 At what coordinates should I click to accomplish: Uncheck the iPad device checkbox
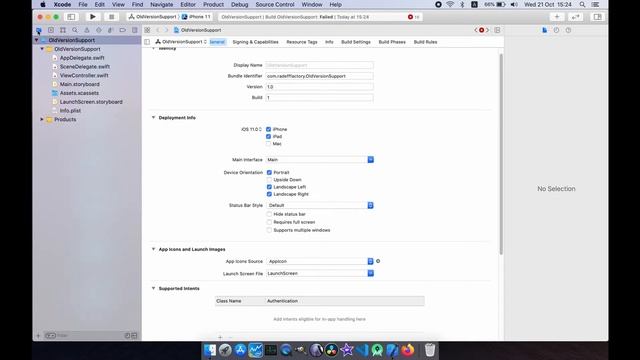269,136
